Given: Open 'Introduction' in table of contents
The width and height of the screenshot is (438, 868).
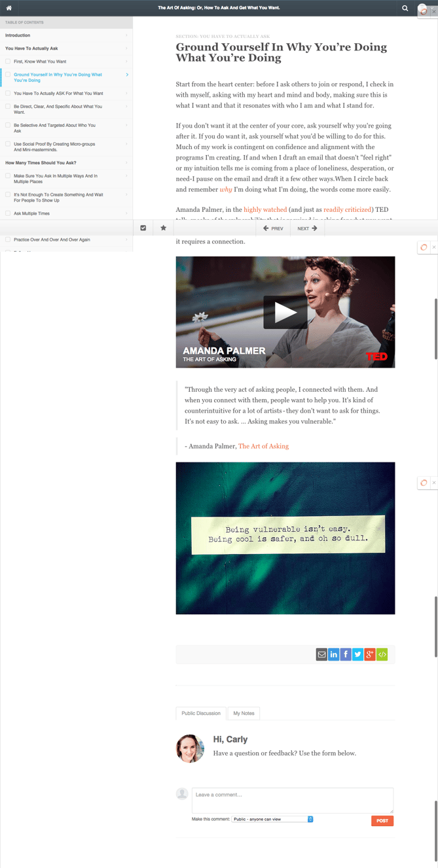Looking at the screenshot, I should [x=18, y=35].
